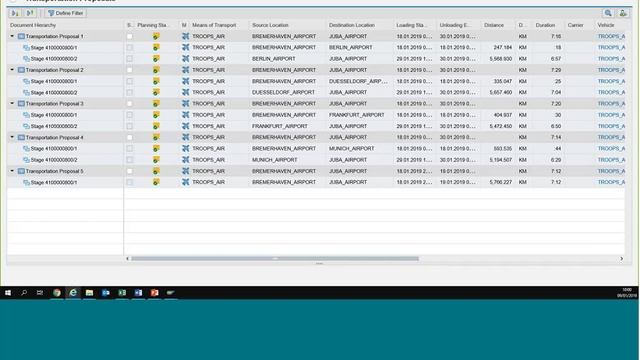Select the Transportation Proposal 4 tree label
The image size is (640, 360).
[x=54, y=138]
